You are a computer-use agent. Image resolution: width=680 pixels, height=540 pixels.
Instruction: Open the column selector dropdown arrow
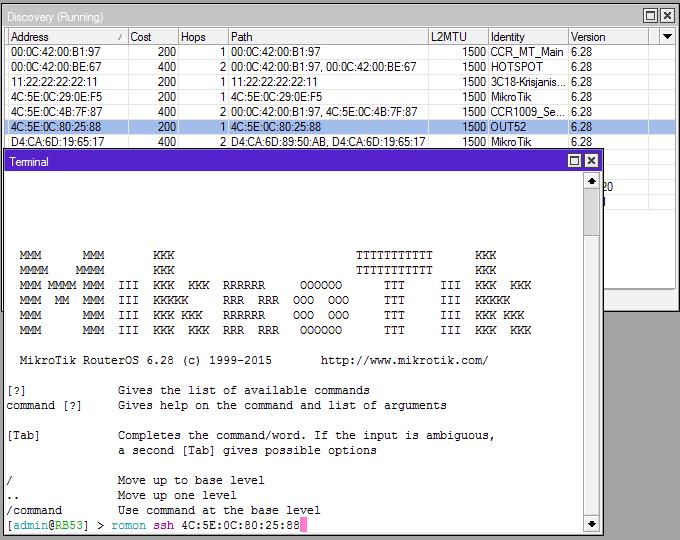667,37
